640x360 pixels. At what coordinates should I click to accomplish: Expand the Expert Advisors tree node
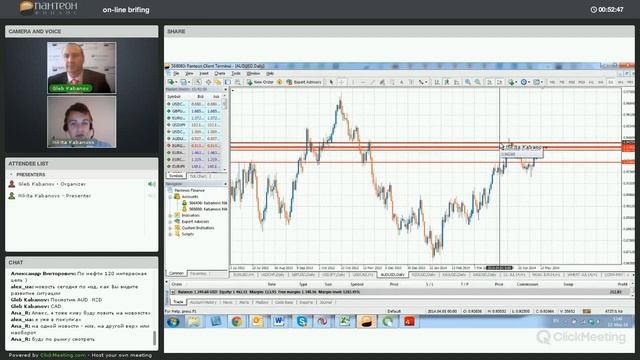pos(171,222)
